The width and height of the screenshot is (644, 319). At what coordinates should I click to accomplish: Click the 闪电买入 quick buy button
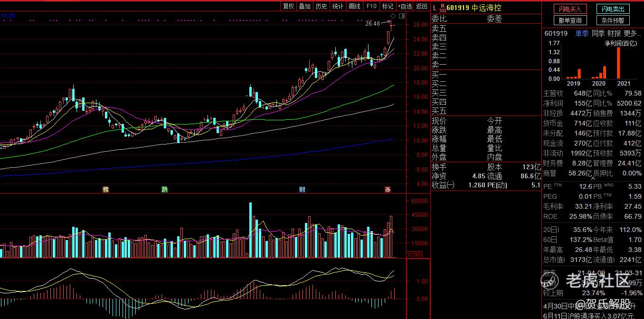tap(570, 9)
